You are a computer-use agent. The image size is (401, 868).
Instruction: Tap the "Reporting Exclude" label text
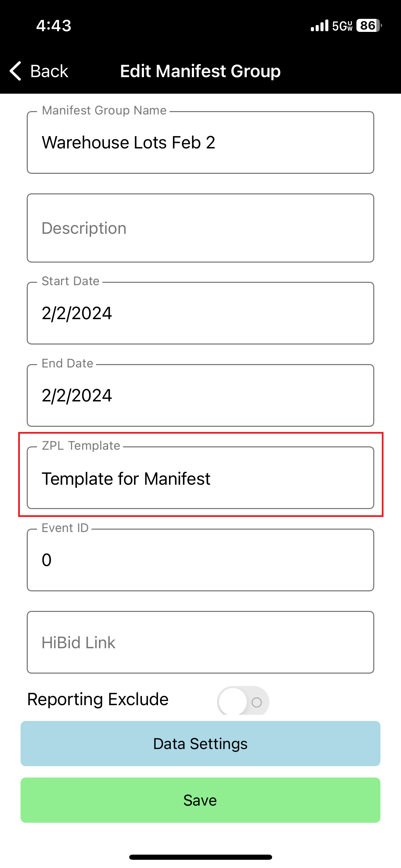coord(98,699)
